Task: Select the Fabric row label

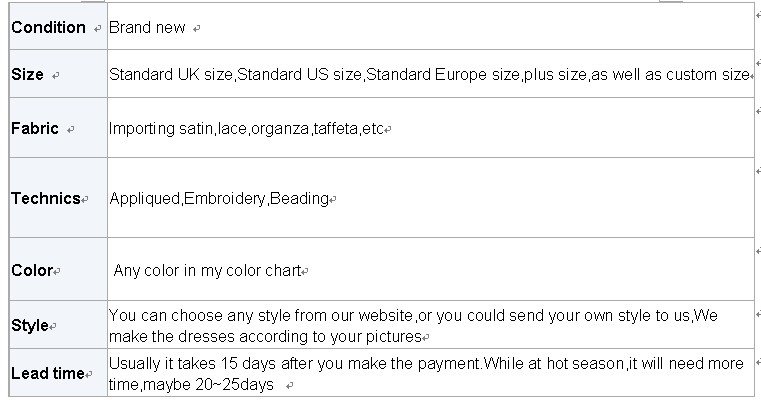Action: coord(34,129)
